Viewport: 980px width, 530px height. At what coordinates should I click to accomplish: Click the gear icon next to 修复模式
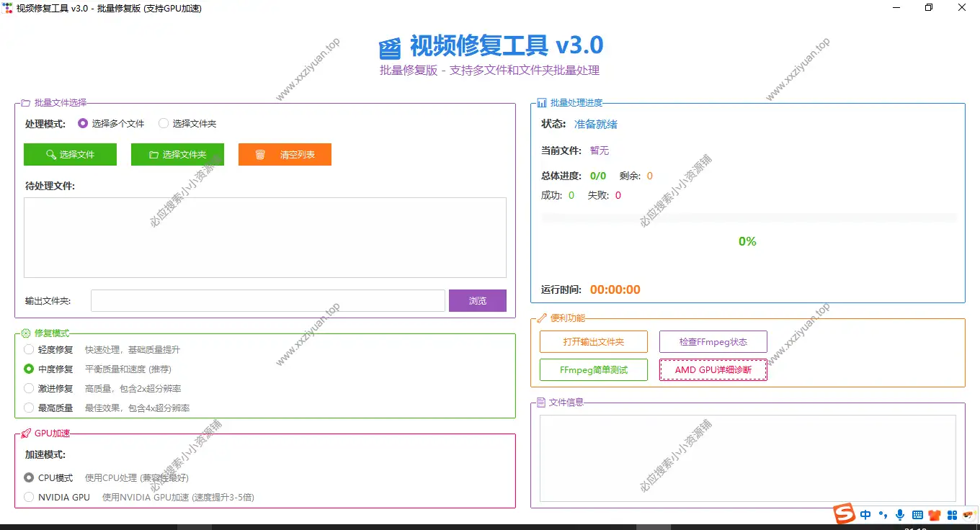27,333
